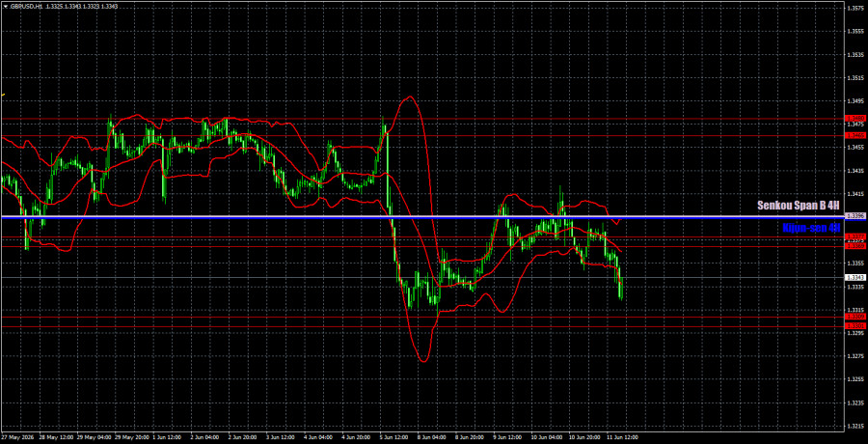Click the 1.3255 price scale value
This screenshot has width=868, height=444.
point(854,379)
